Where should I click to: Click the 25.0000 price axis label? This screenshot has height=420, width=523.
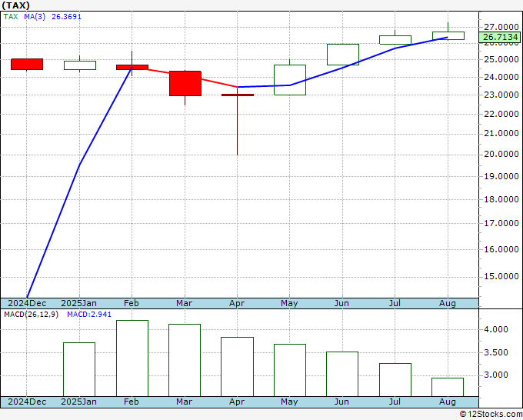click(501, 60)
